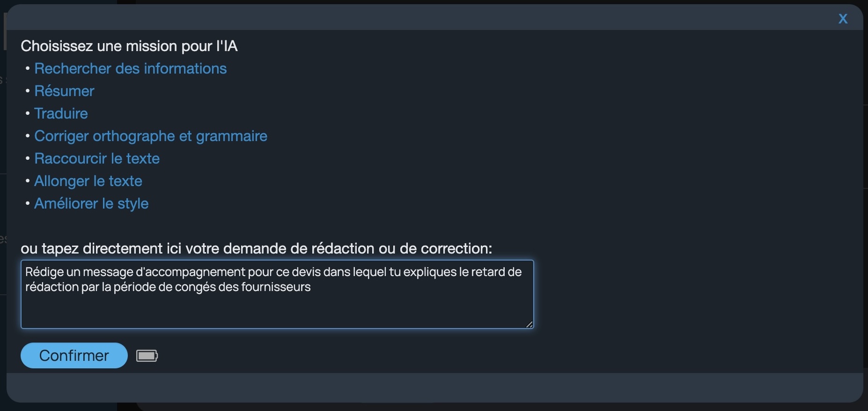
Task: Grab the textarea resize handle corner
Action: click(529, 324)
